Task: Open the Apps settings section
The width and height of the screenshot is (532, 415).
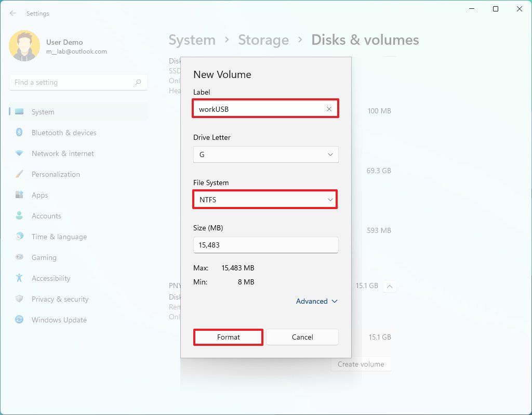Action: click(39, 195)
